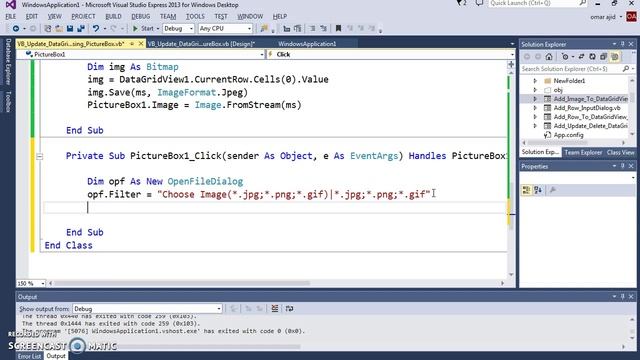Click the Save All toolbar icon
The height and width of the screenshot is (360, 640).
point(81,29)
